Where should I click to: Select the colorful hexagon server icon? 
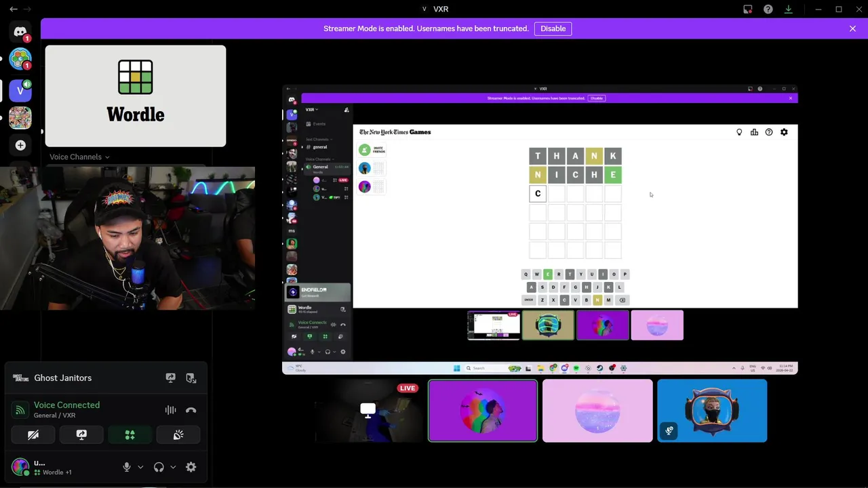pyautogui.click(x=20, y=59)
